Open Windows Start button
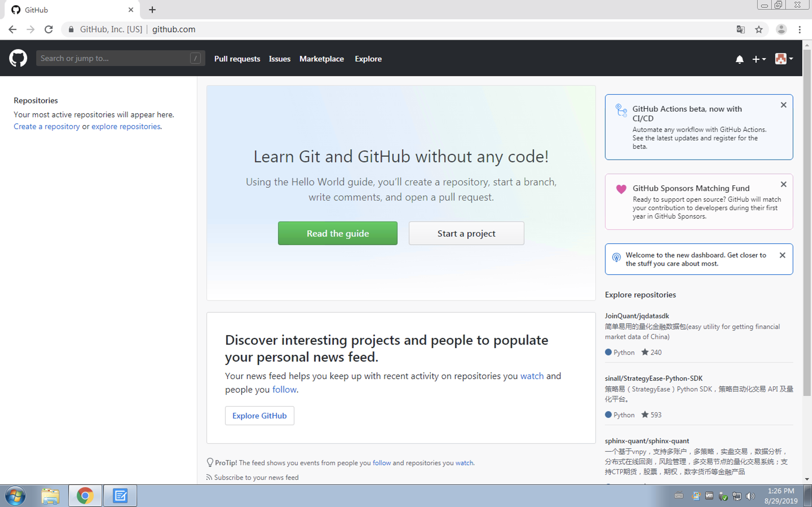Screen dimensions: 812x507 pos(15,495)
